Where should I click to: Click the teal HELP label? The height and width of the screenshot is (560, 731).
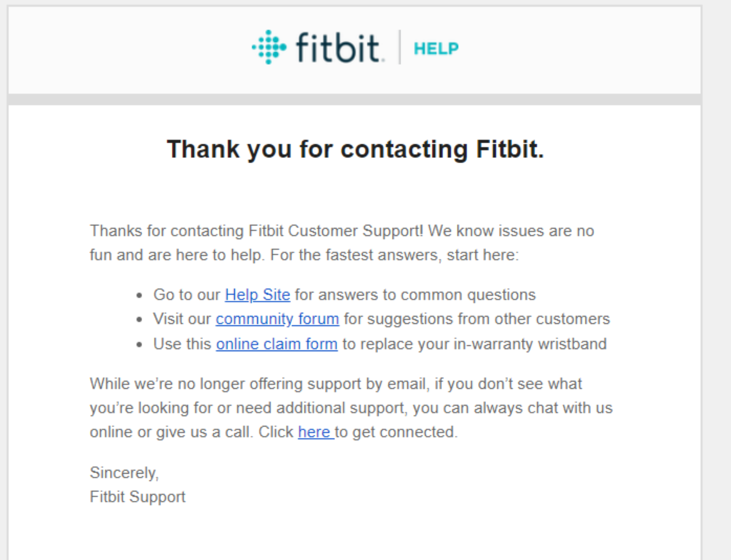click(436, 49)
